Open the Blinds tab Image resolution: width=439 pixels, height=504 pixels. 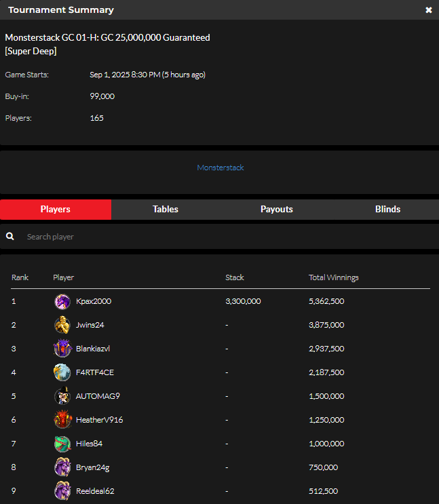387,209
